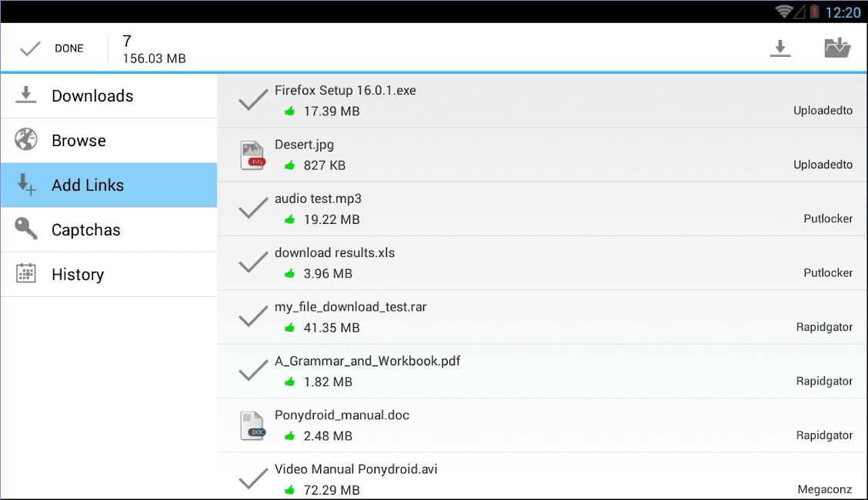This screenshot has height=500, width=868.
Task: Click Putlocker label of download results.xls row
Action: coord(828,273)
